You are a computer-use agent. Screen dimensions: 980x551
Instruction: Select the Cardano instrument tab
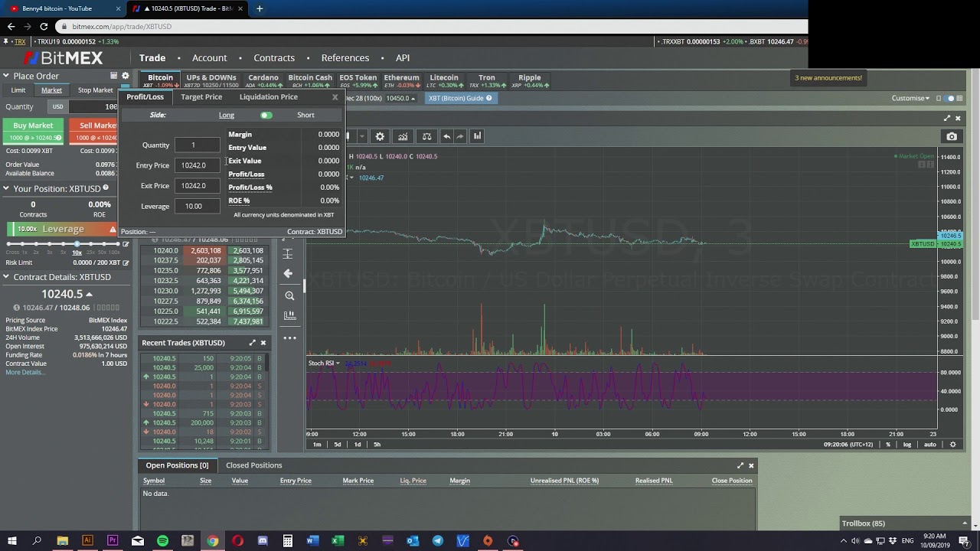pyautogui.click(x=263, y=80)
